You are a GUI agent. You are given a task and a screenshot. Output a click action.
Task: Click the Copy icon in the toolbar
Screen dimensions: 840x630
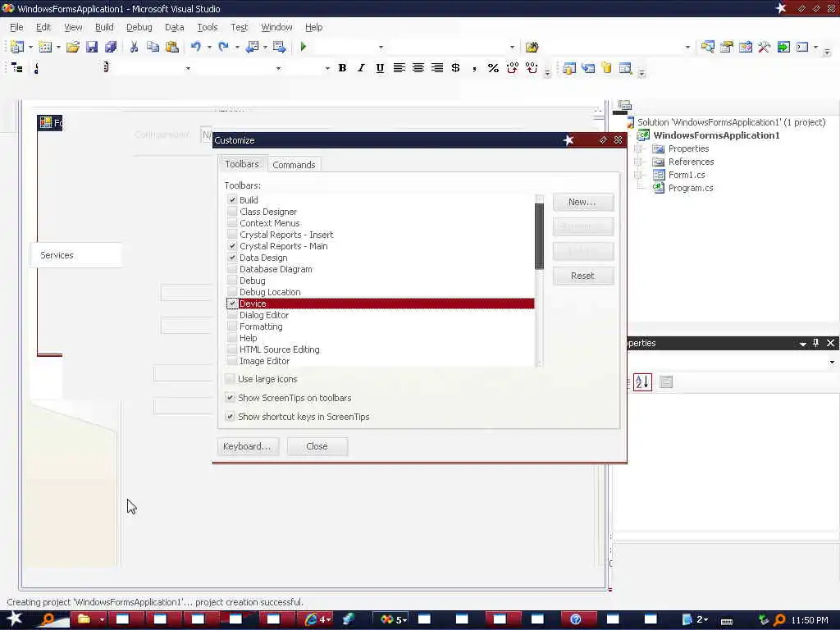[x=153, y=47]
